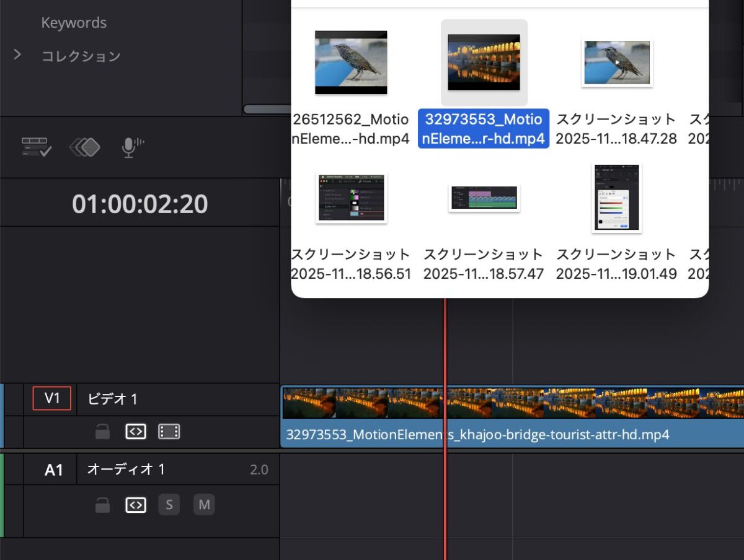This screenshot has width=744, height=560.
Task: Lock the オーディオ 1 track
Action: pos(102,505)
